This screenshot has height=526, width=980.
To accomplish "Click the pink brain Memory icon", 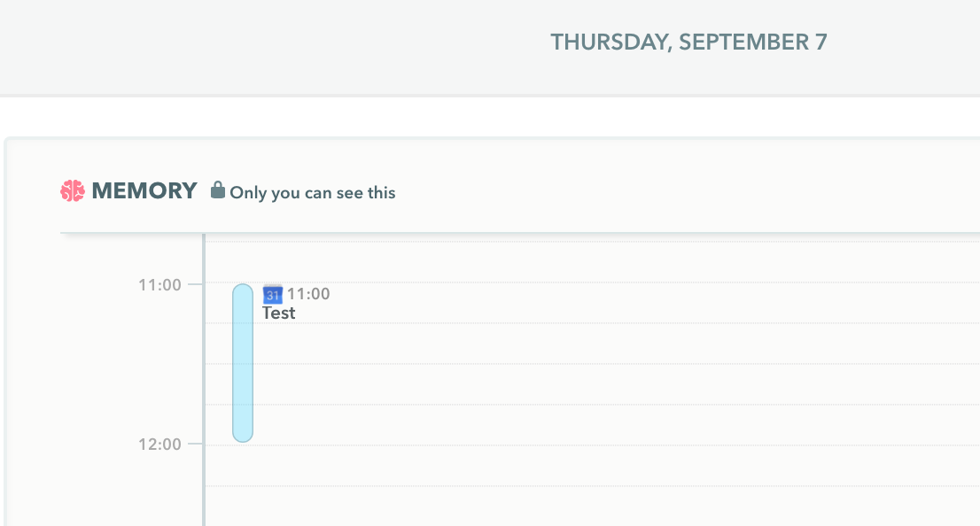I will [73, 191].
